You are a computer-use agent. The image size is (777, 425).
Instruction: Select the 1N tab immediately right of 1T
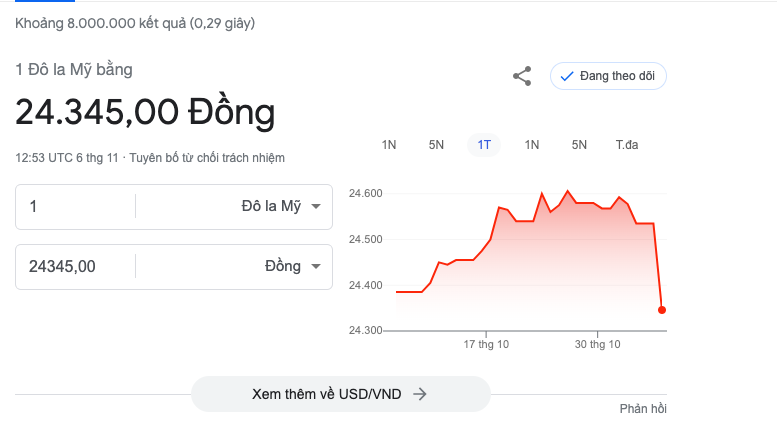[x=532, y=145]
